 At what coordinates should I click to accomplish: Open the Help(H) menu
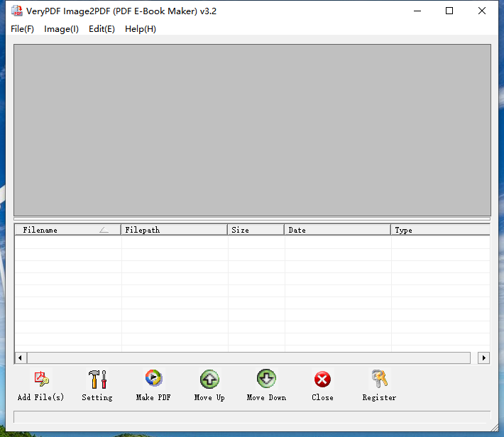coord(141,29)
